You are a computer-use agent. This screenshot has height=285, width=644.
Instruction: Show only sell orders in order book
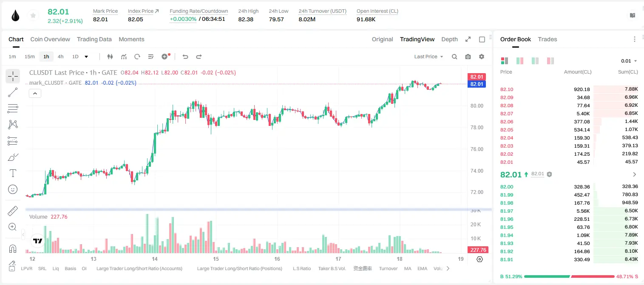pos(550,61)
